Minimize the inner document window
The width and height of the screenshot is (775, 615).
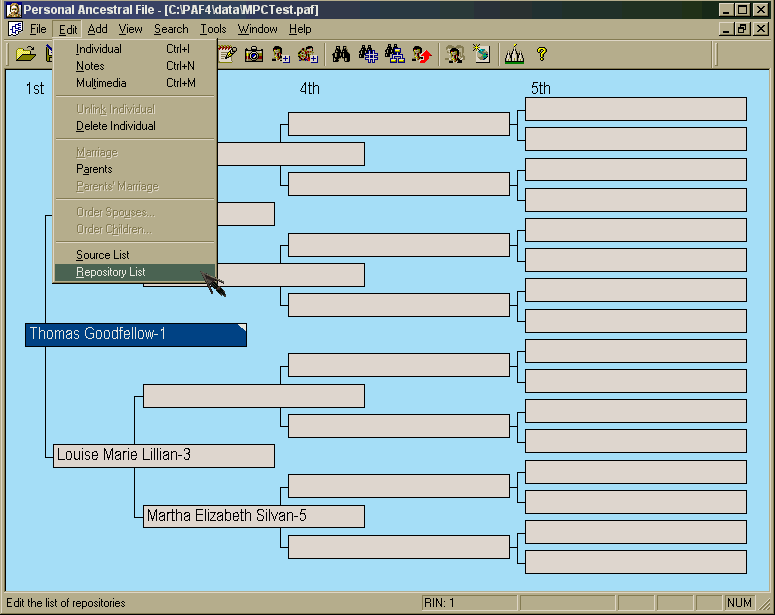click(726, 29)
